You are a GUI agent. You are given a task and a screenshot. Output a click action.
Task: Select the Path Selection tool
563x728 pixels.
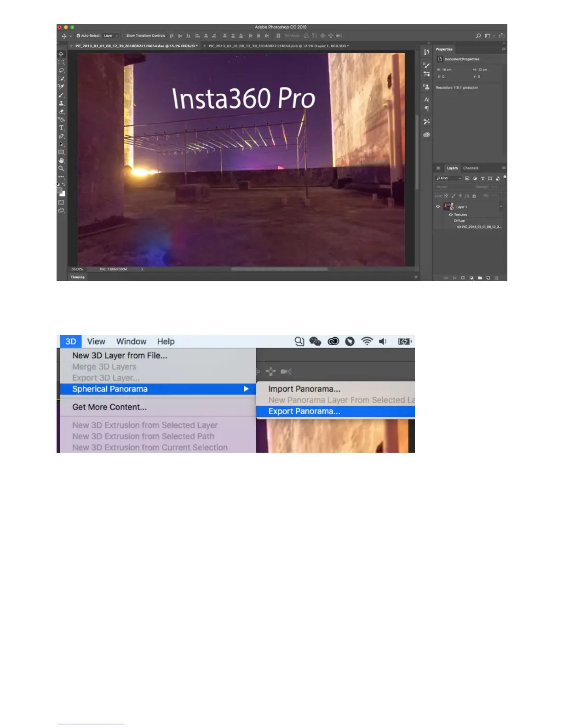[x=61, y=144]
